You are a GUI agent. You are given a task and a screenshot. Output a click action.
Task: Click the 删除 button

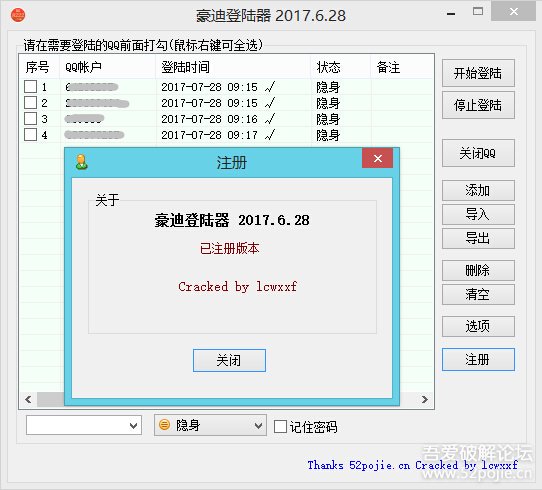478,270
